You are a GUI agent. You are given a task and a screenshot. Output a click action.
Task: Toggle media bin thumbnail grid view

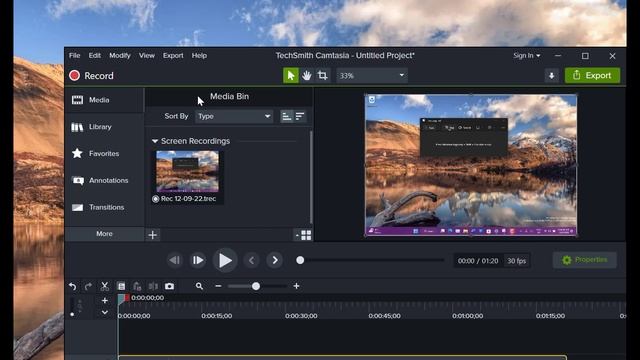(306, 235)
